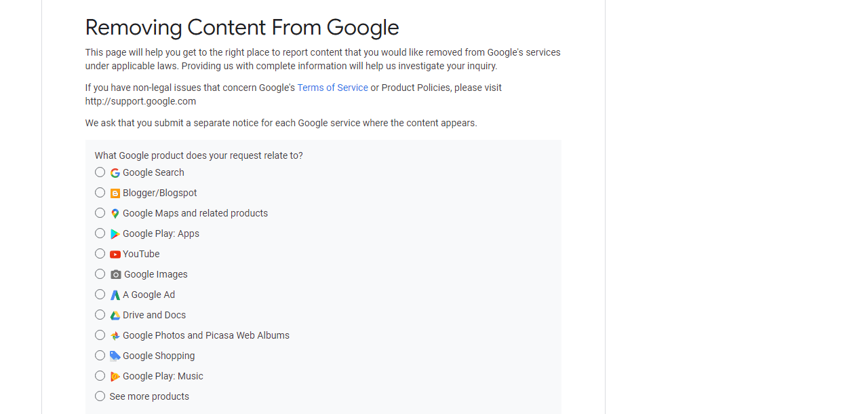Click the Google Play triangle icon
Image resolution: width=868 pixels, height=414 pixels.
115,233
